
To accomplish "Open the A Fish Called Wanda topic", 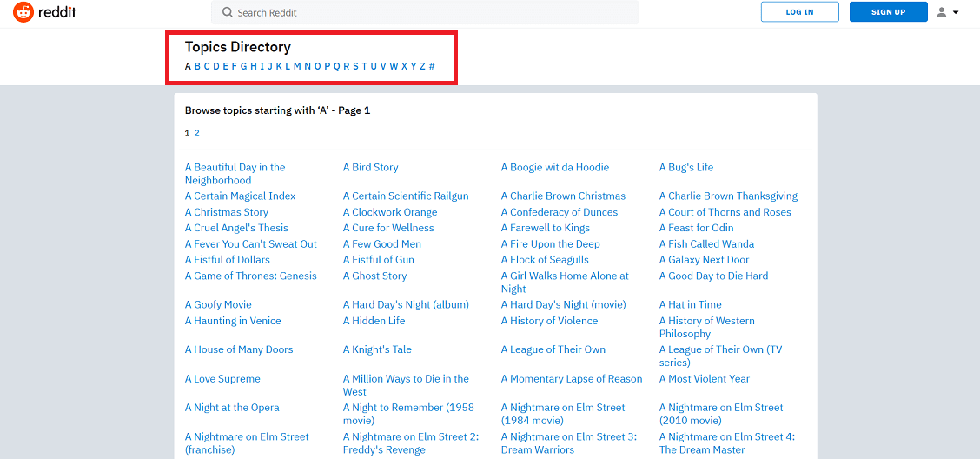I will point(707,244).
